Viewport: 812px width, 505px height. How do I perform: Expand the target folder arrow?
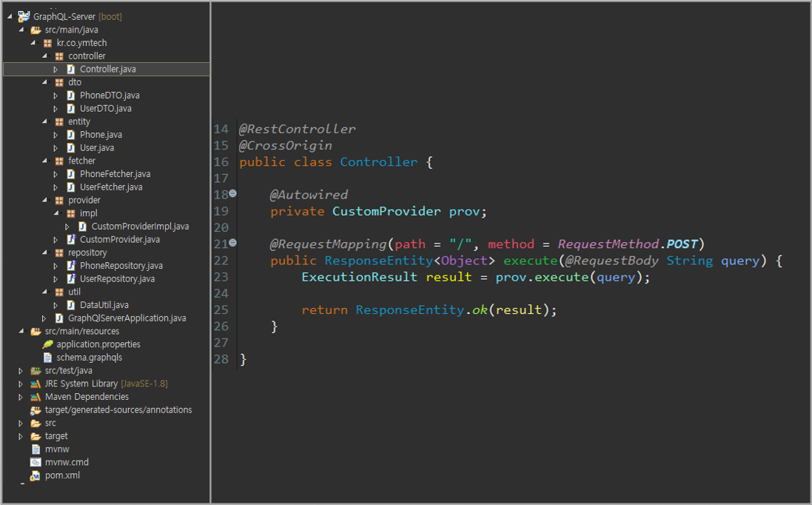coord(21,437)
